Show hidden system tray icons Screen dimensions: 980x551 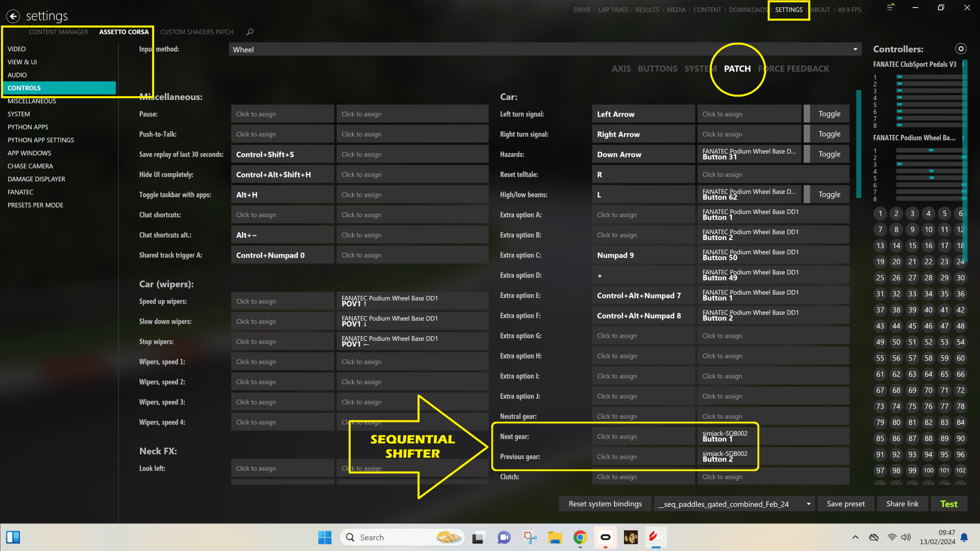[855, 538]
